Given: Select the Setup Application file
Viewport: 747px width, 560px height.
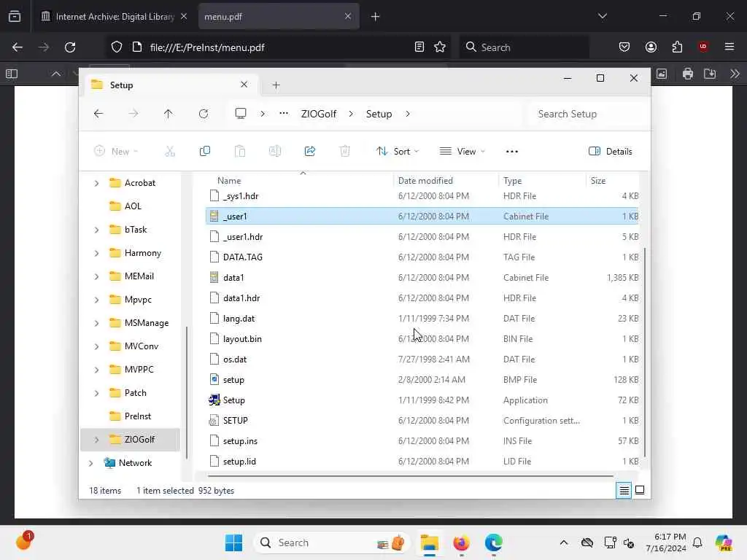Looking at the screenshot, I should pyautogui.click(x=422, y=400).
